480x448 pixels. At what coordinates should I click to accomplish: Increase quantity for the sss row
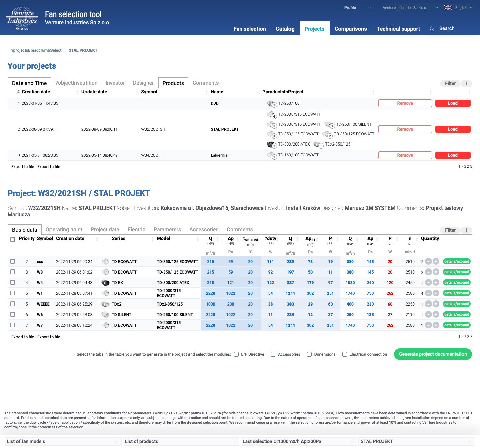[436, 262]
